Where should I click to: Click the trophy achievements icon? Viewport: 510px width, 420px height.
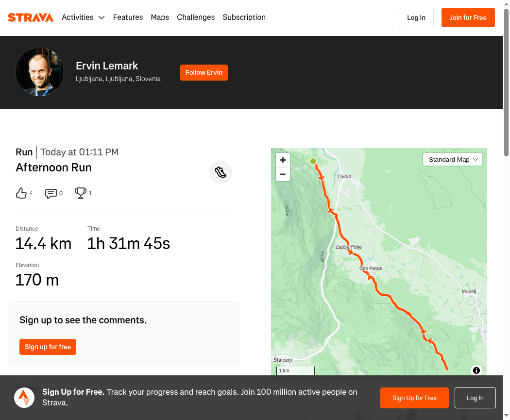pyautogui.click(x=80, y=193)
